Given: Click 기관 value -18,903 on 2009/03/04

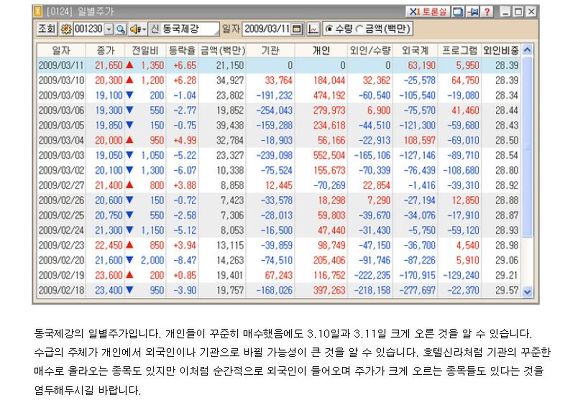Looking at the screenshot, I should [276, 141].
